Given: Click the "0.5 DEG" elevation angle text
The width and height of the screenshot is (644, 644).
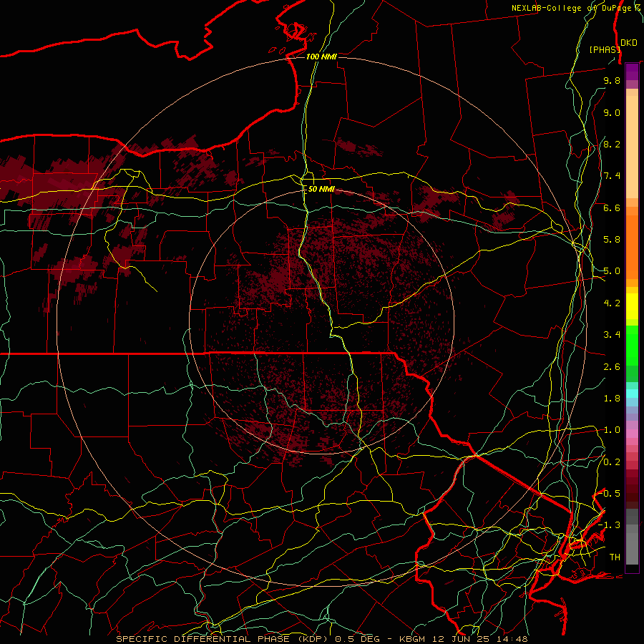Looking at the screenshot, I should coord(356,639).
